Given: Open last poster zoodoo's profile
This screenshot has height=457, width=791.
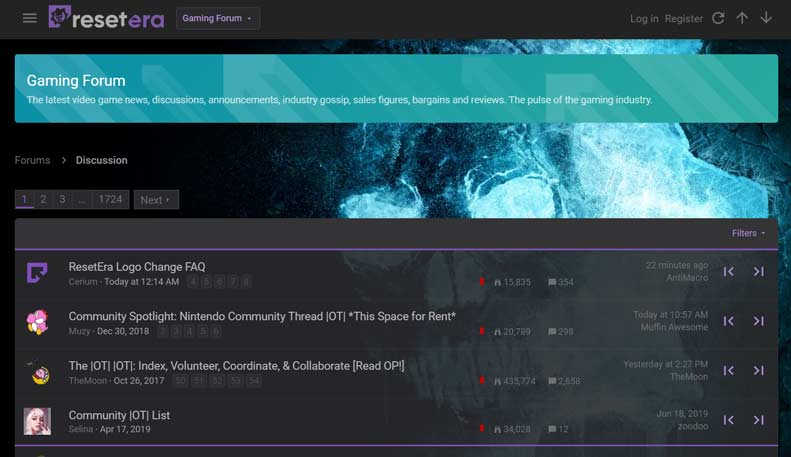Looking at the screenshot, I should [x=693, y=426].
